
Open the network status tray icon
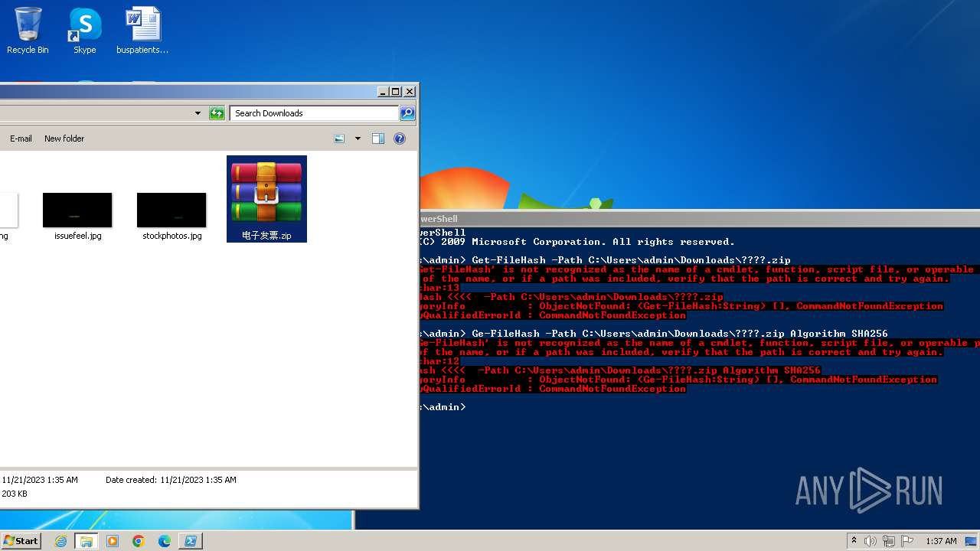coord(889,541)
